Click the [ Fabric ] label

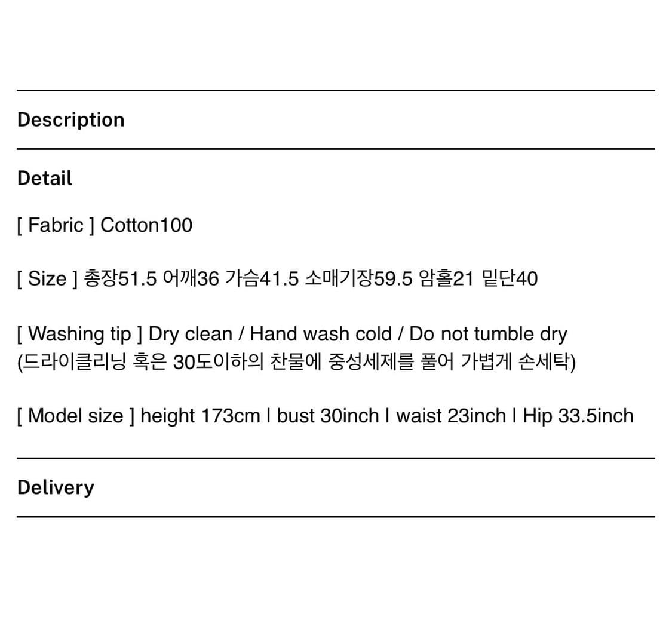point(56,225)
